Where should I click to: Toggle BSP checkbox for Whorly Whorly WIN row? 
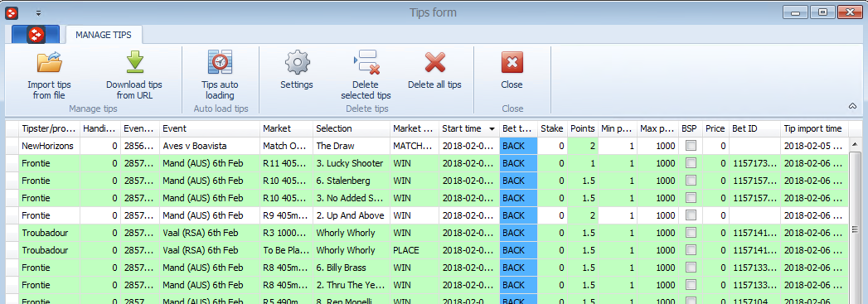(x=691, y=233)
